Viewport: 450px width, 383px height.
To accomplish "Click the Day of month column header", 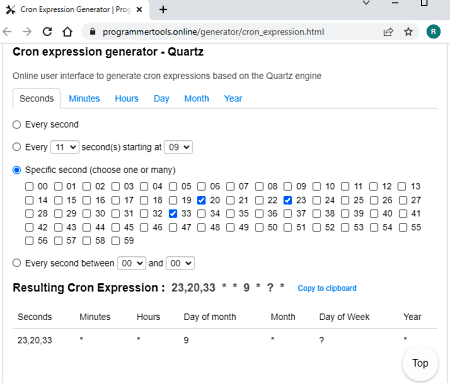I will [x=210, y=317].
